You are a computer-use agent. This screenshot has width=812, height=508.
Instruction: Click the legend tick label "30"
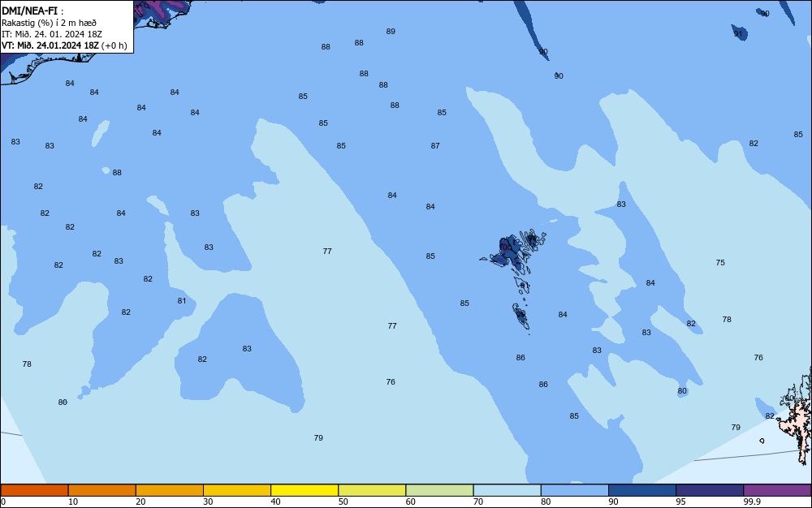208,502
